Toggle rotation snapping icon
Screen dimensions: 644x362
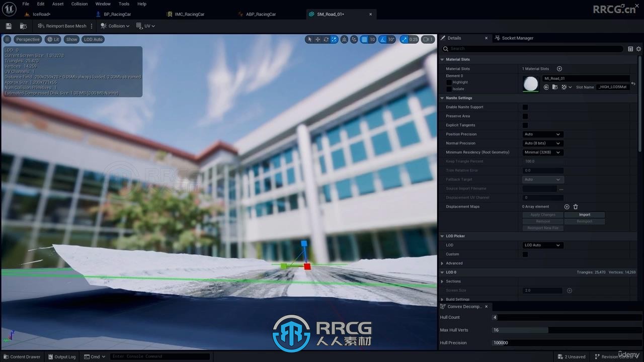[383, 39]
